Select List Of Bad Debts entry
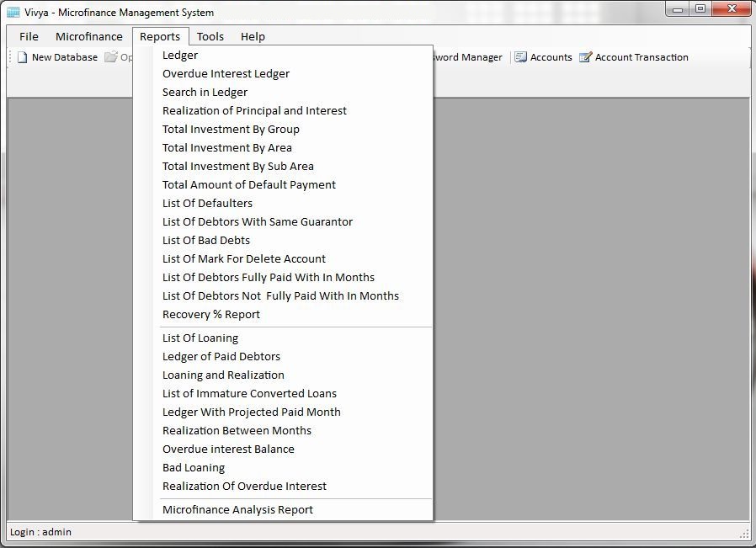 point(206,240)
